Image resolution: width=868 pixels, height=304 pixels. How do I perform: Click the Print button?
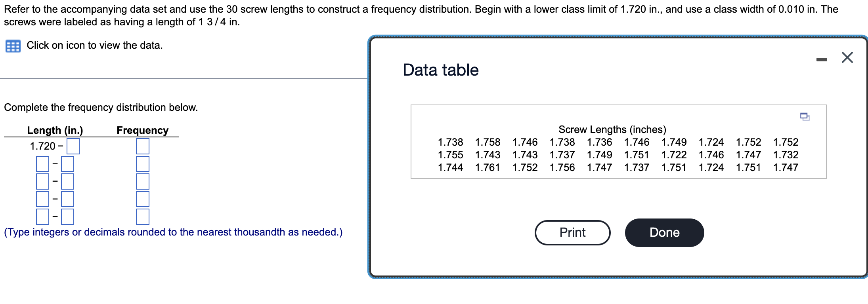(x=572, y=233)
